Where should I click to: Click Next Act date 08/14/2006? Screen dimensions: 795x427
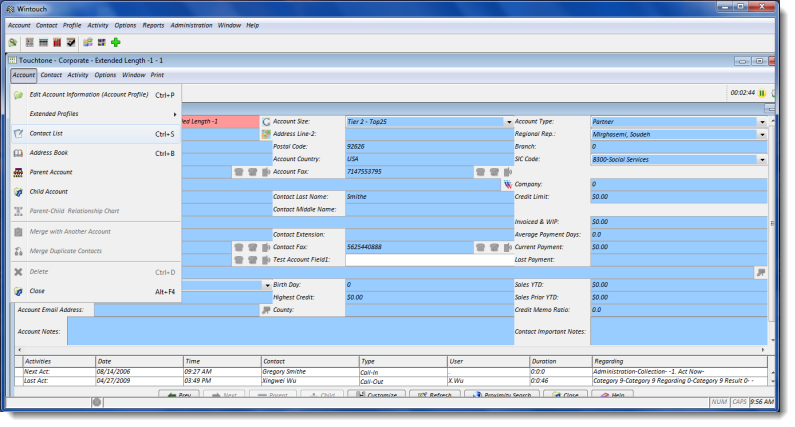[x=139, y=372]
